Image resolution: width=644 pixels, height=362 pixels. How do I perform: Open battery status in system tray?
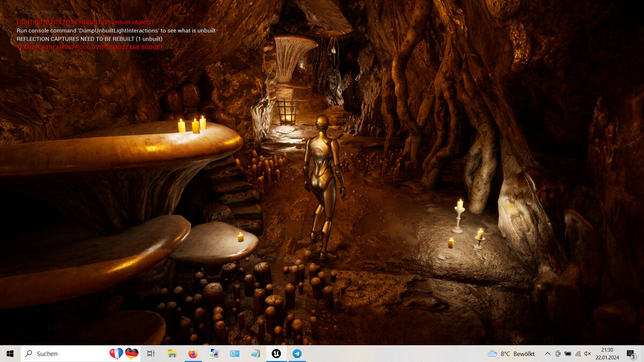(x=568, y=353)
